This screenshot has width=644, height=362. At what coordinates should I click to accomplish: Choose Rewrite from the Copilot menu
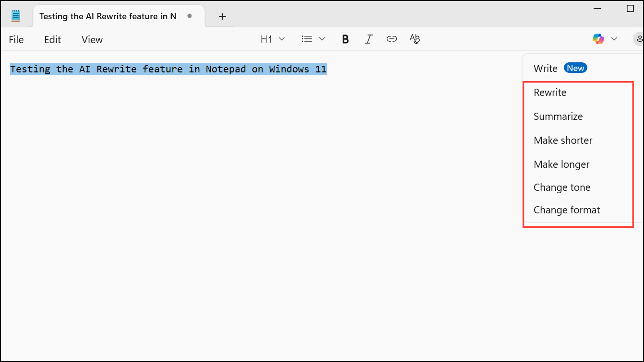(550, 93)
